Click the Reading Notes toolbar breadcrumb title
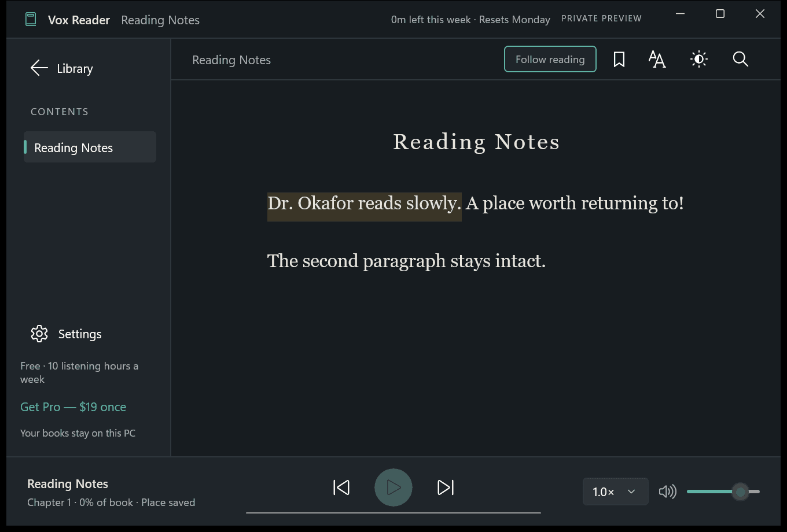 231,60
